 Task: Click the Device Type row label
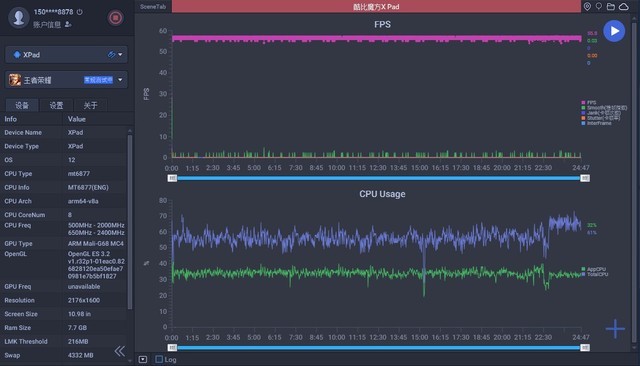click(x=22, y=146)
